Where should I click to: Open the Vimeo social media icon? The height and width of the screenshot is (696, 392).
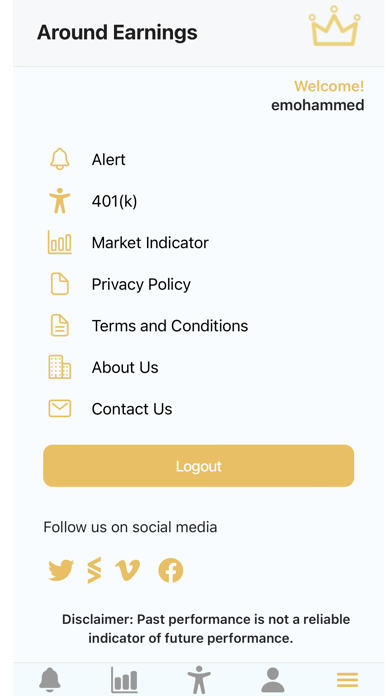128,570
